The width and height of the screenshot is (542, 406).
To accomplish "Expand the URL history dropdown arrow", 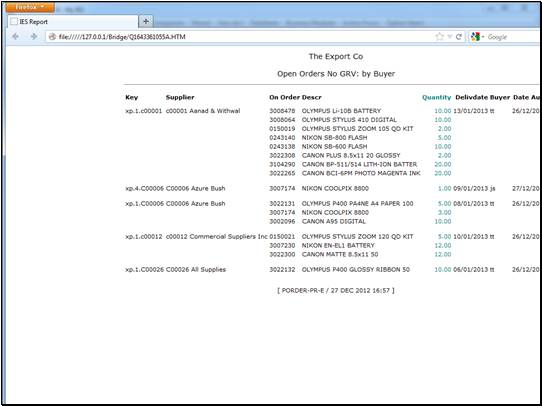I will (450, 37).
